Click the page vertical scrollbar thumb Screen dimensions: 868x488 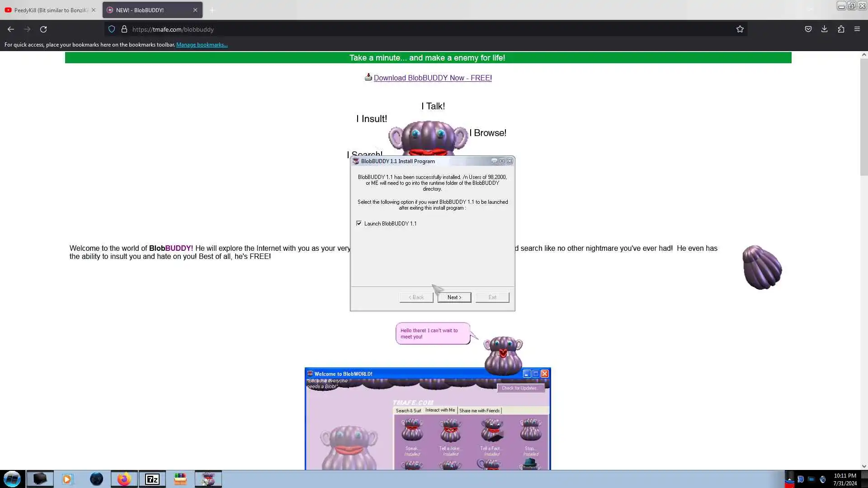pos(864,117)
